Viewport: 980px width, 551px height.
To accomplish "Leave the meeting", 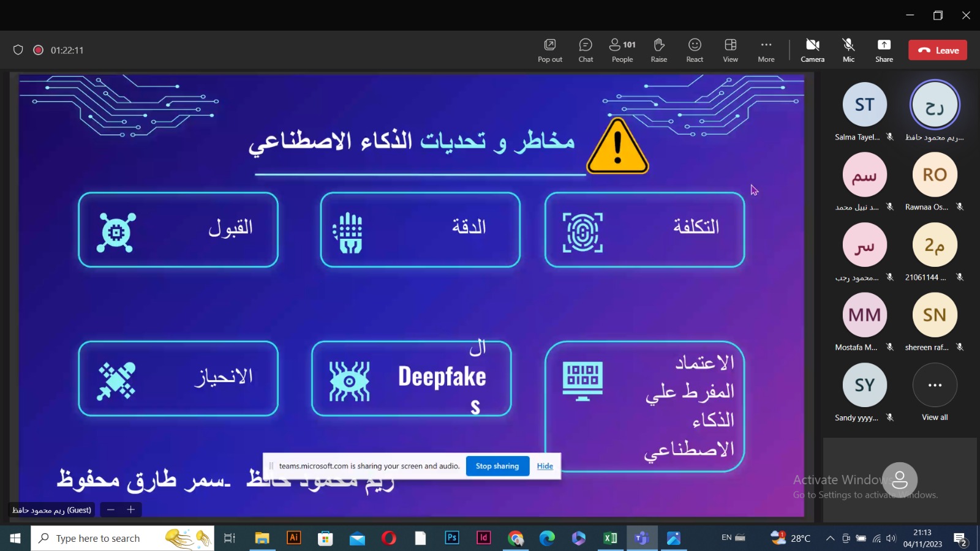I will pyautogui.click(x=938, y=50).
